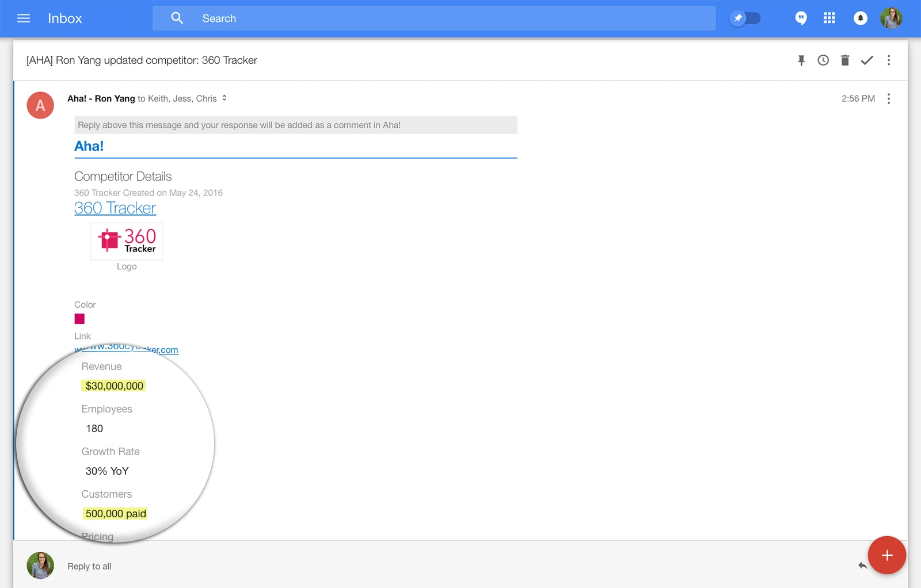Open the Aha! header link
Image resolution: width=921 pixels, height=588 pixels.
tap(89, 146)
